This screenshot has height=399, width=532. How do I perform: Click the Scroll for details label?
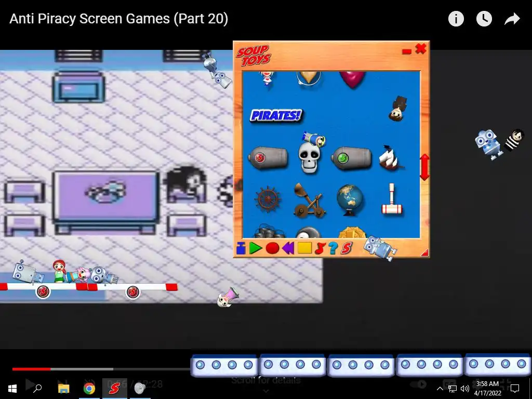[266, 380]
